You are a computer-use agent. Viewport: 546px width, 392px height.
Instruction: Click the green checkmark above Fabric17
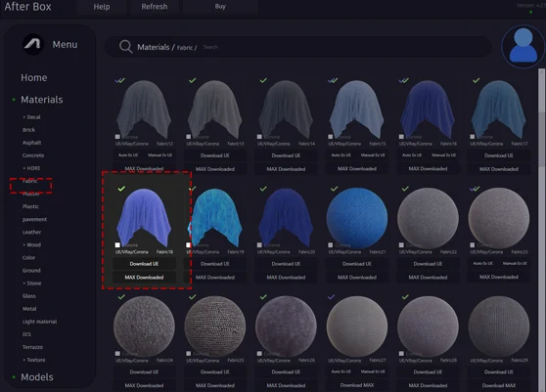(x=476, y=80)
